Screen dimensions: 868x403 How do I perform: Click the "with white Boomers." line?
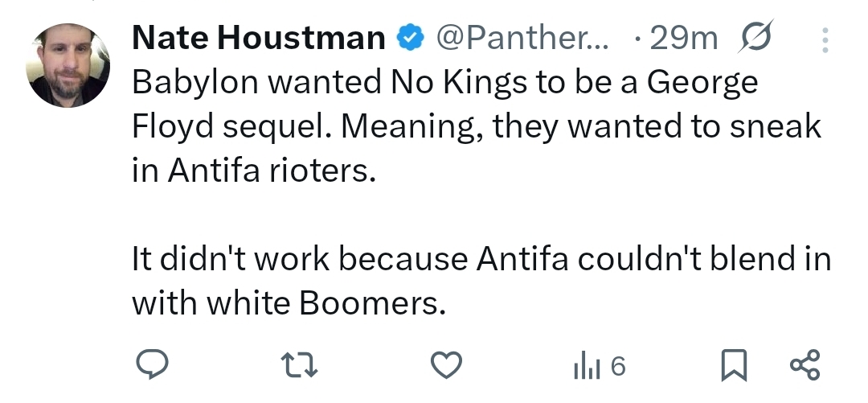point(288,304)
